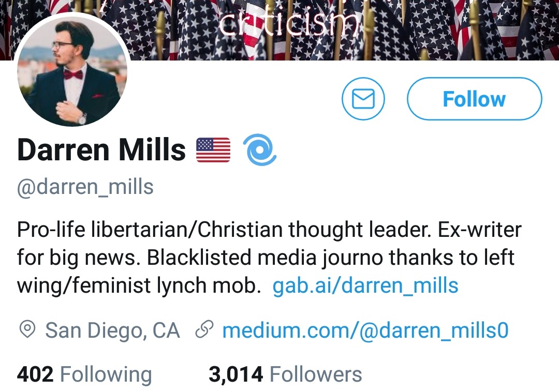Open the gab.ai/darren_mills link

(x=365, y=285)
